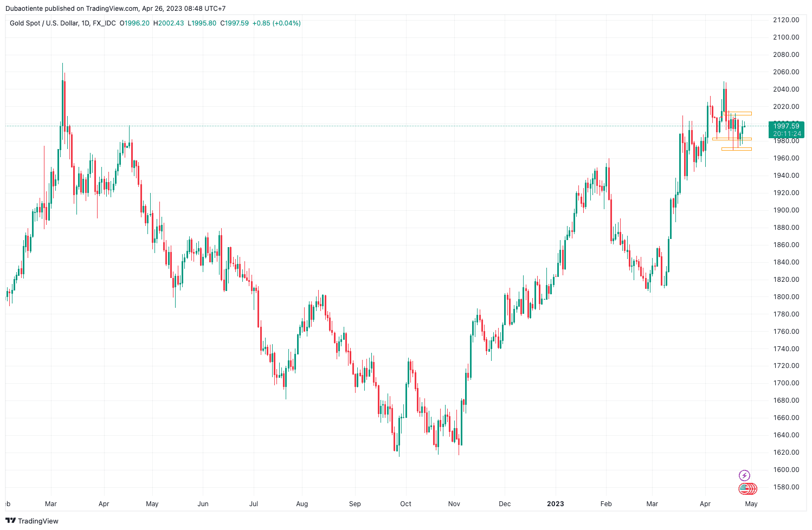Click the 1760.00 price axis label
This screenshot has width=812, height=530.
tap(786, 332)
